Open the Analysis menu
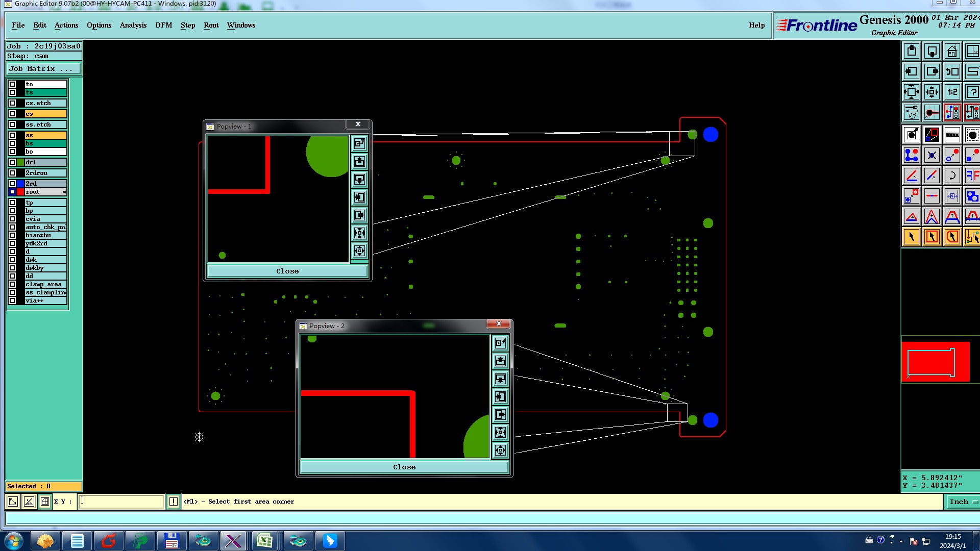 (x=133, y=25)
